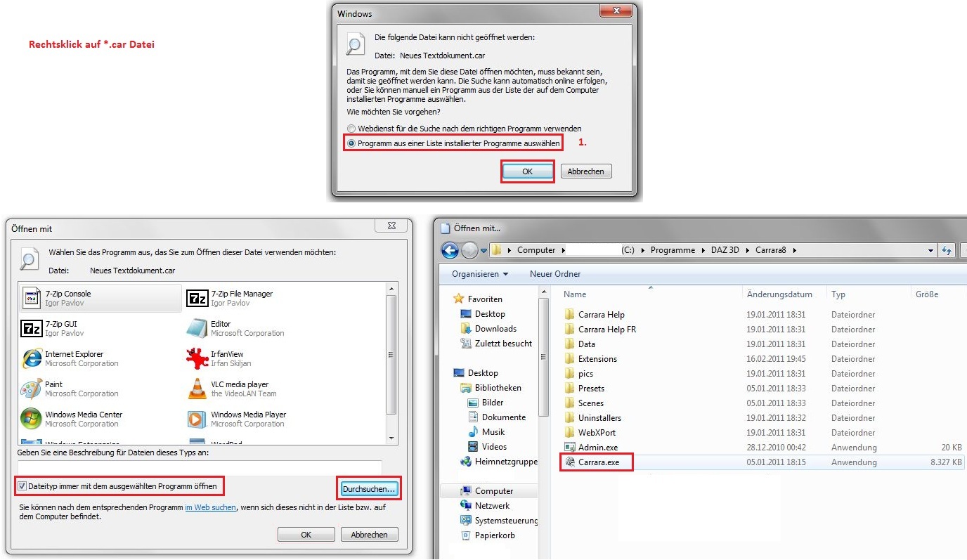Click the file type description input field
The width and height of the screenshot is (967, 560).
point(200,467)
